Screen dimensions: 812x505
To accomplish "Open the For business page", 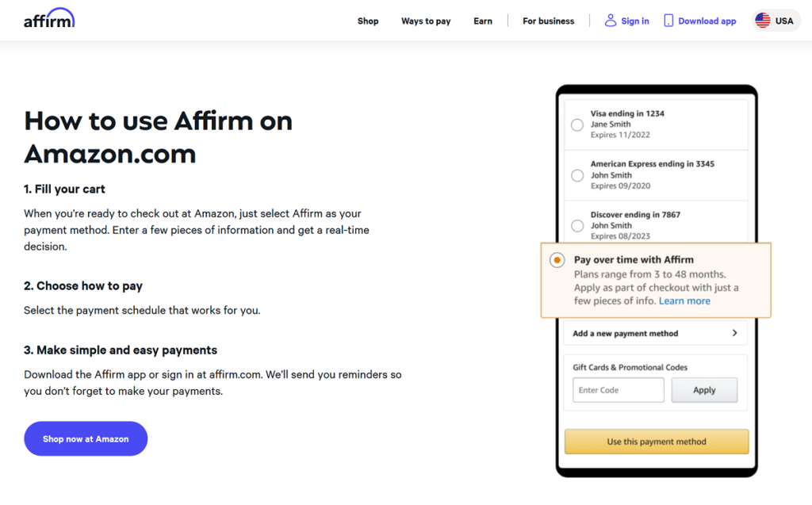I will (548, 21).
